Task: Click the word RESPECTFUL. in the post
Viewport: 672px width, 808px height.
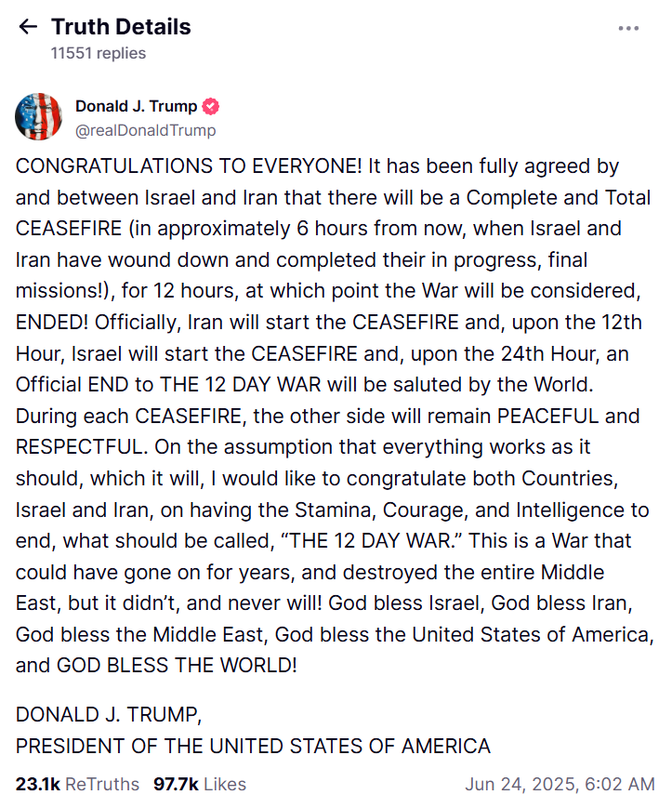Action: (x=81, y=447)
